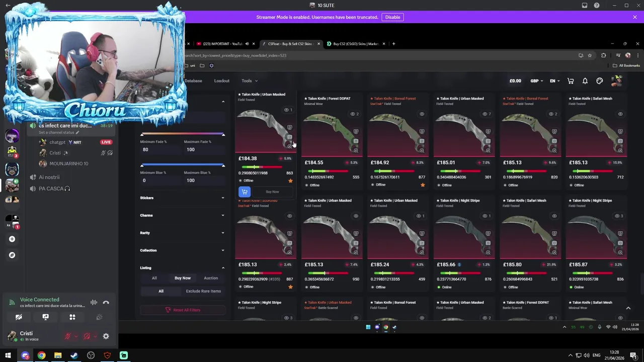Disconnect from Discord voice channel
The width and height of the screenshot is (644, 362).
(x=106, y=303)
